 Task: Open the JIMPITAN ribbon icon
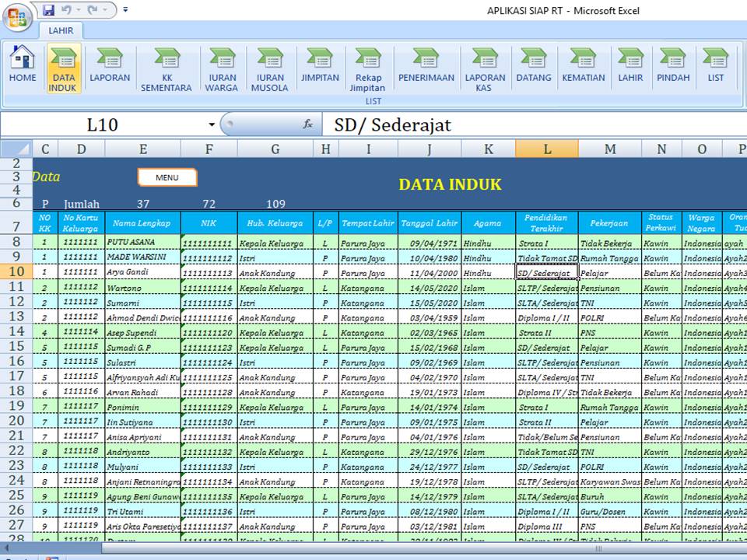click(320, 64)
